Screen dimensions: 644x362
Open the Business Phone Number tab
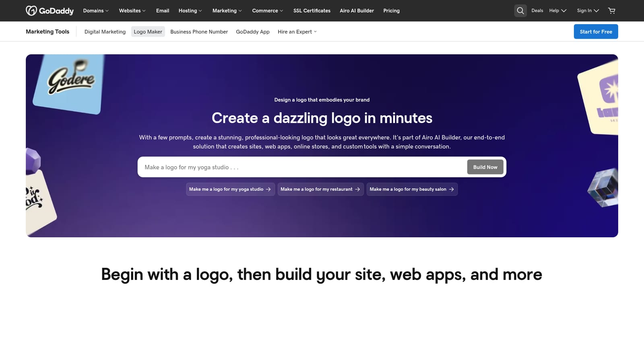click(199, 32)
